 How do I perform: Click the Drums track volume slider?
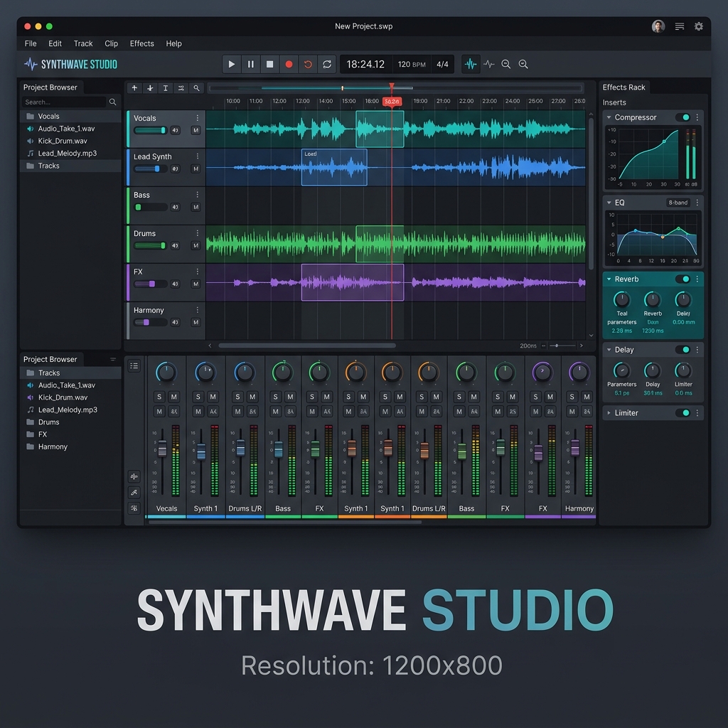(x=151, y=245)
